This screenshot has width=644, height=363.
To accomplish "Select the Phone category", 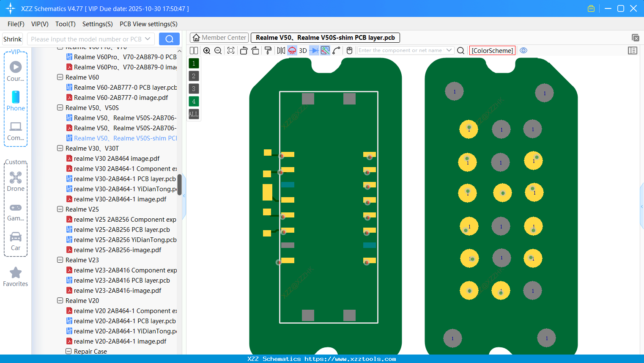I will [x=16, y=101].
